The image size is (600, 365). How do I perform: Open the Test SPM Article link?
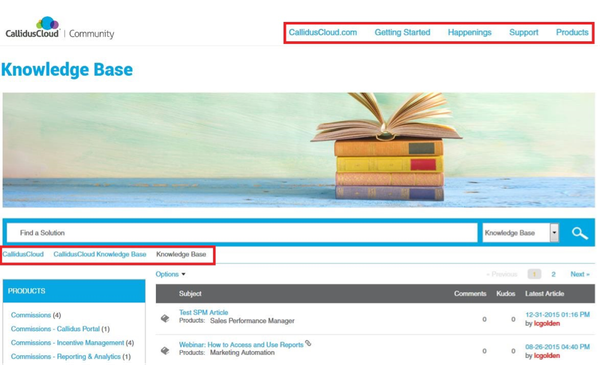[x=203, y=312]
